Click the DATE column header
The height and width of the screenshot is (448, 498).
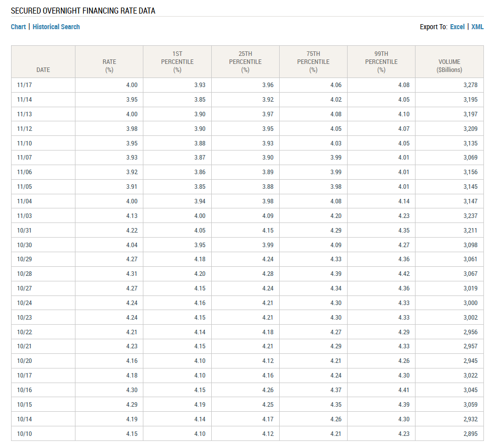tap(43, 61)
